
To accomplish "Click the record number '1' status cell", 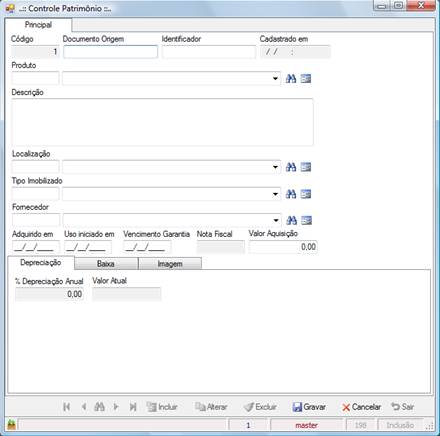I will (248, 425).
